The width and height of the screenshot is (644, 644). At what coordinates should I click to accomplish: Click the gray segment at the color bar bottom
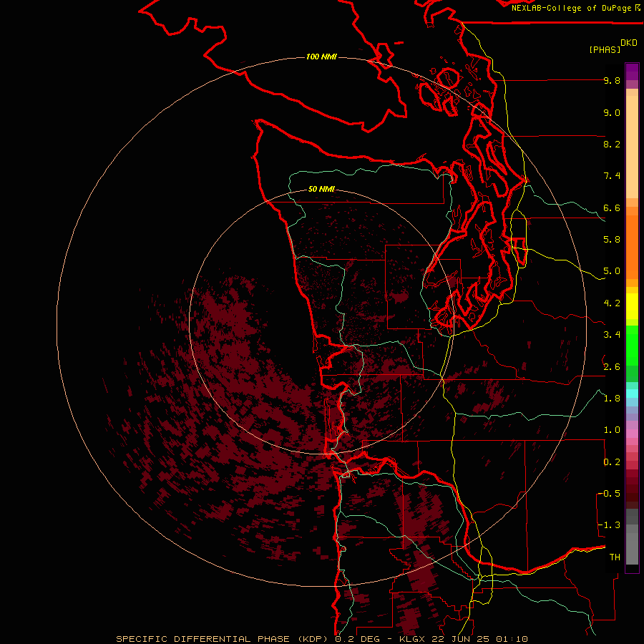click(x=632, y=545)
